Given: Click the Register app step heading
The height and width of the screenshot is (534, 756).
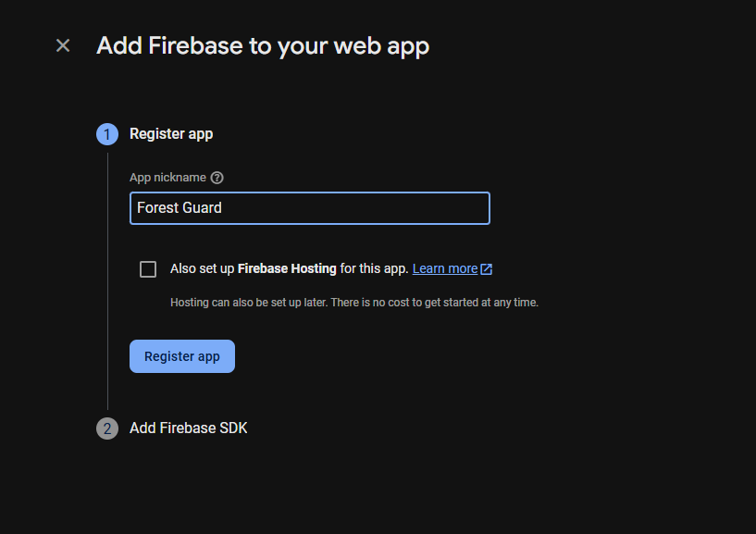Looking at the screenshot, I should click(x=171, y=134).
